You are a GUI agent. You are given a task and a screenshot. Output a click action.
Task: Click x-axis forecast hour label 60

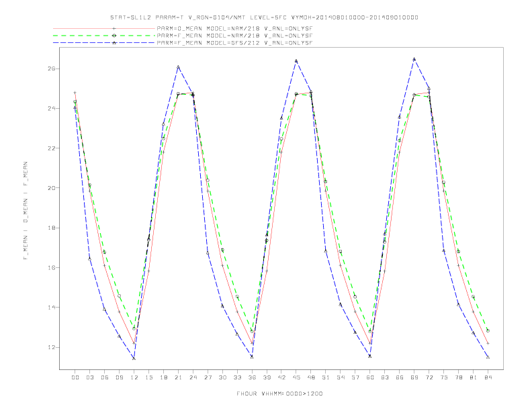click(x=370, y=377)
